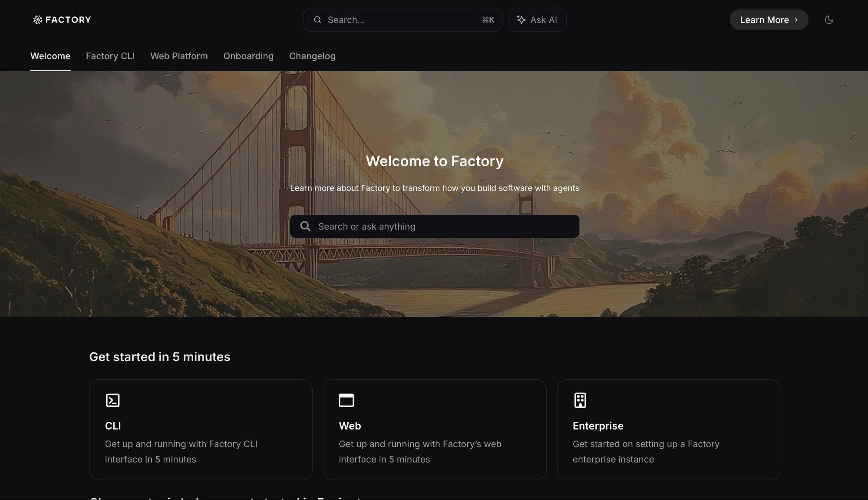Click the Factory logo icon

pyautogui.click(x=38, y=20)
